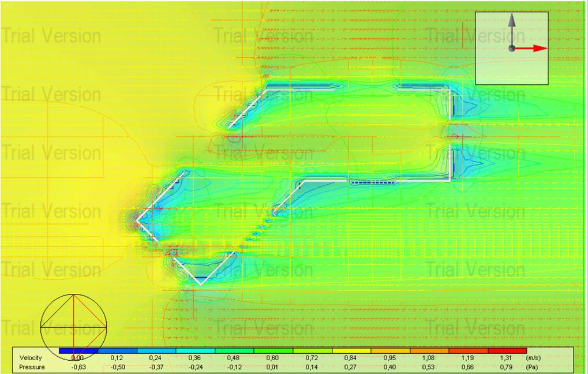Click the amber 0,95 legend swatch
This screenshot has width=588, height=374.
(x=391, y=351)
